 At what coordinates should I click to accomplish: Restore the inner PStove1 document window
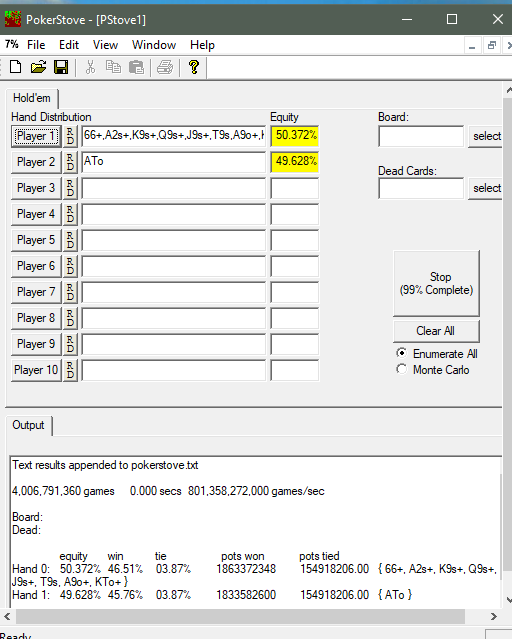492,45
